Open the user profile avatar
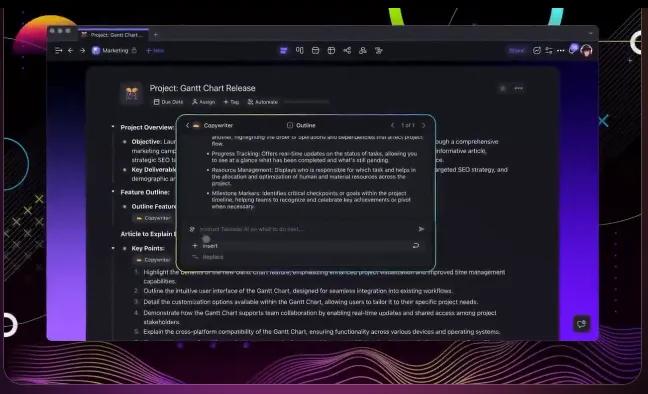 [x=586, y=50]
